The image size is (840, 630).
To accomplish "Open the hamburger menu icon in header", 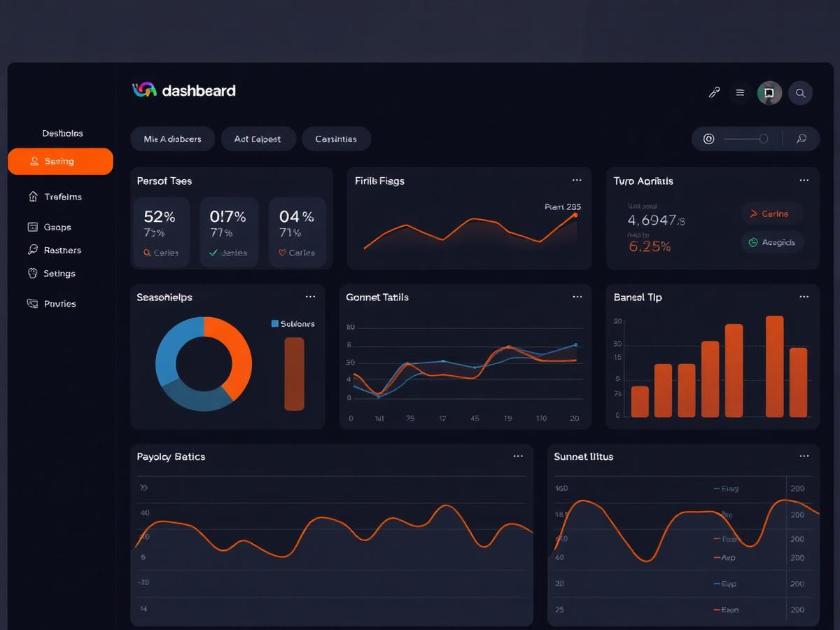I will coord(740,92).
